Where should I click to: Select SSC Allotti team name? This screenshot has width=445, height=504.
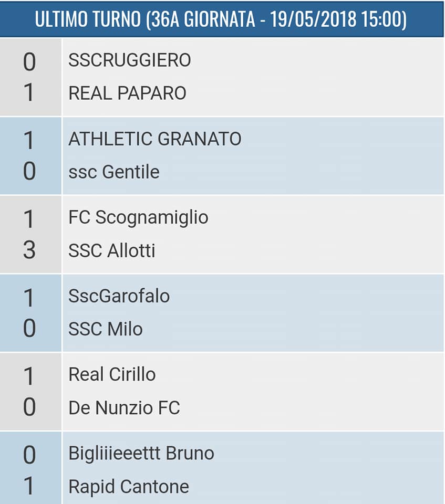(x=112, y=250)
